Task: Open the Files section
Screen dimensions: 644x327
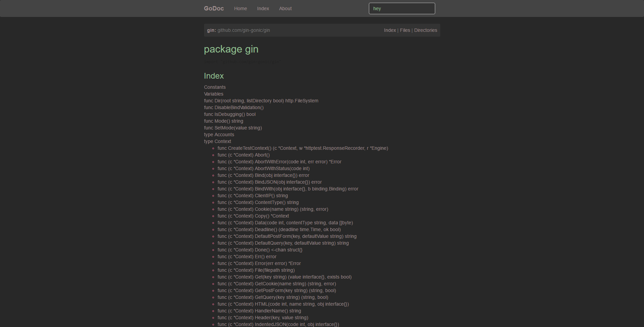Action: 405,30
